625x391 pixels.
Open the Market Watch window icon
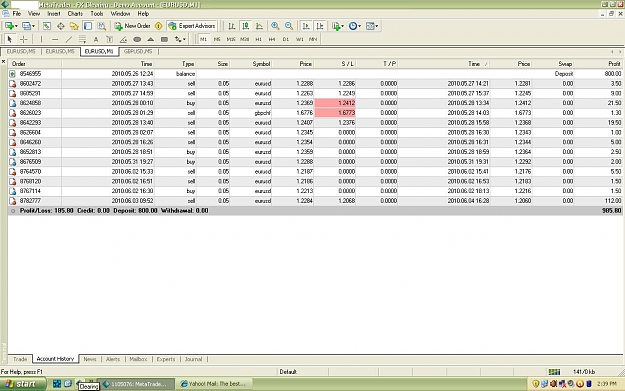point(47,26)
